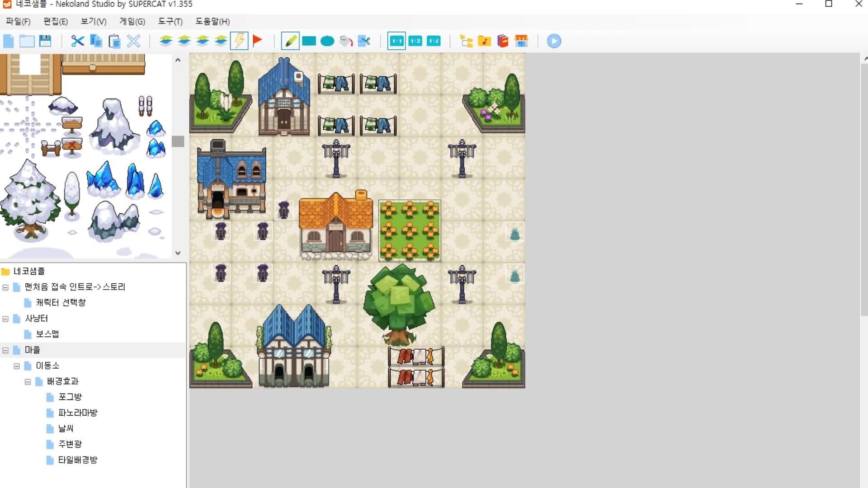Select the 파노라마방 map in tree
Screen dimensions: 868x488
tap(77, 413)
